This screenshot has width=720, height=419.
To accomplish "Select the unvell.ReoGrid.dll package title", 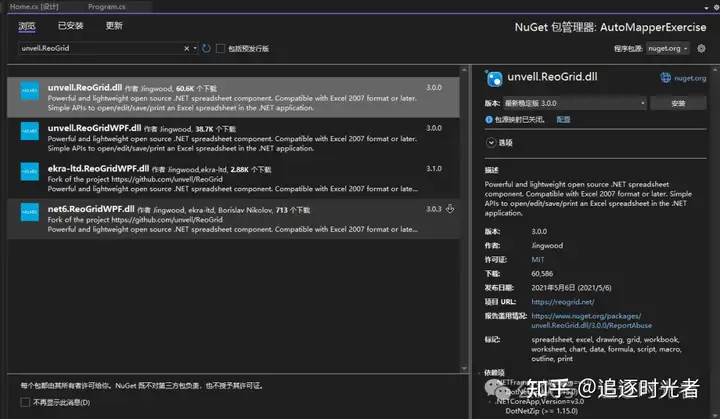I will (x=85, y=87).
